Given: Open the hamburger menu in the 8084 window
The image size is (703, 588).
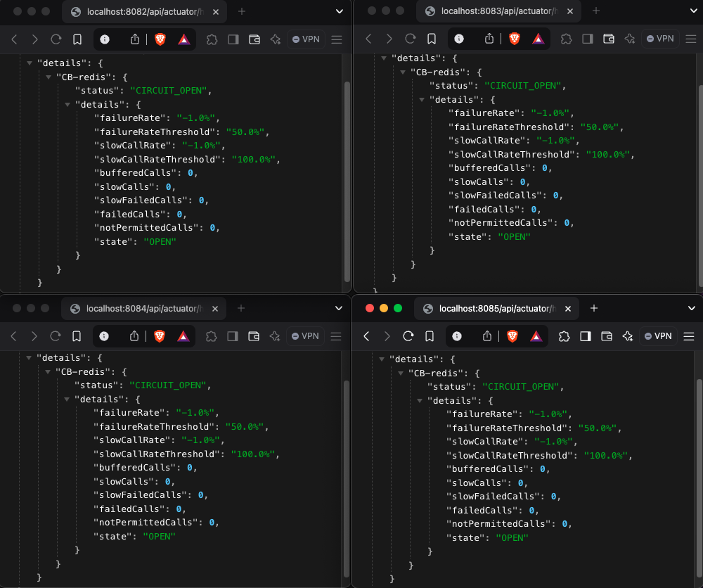Looking at the screenshot, I should (x=336, y=336).
